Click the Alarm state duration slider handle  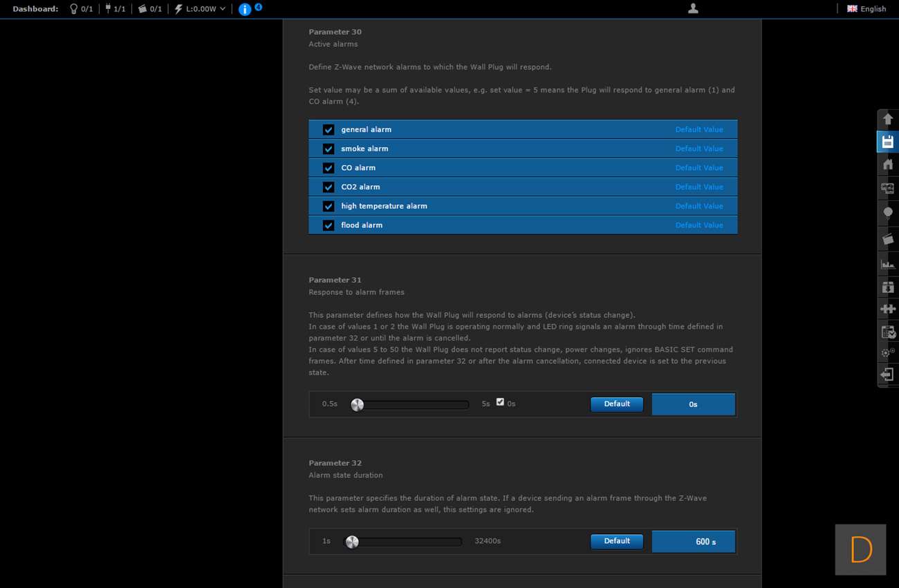coord(352,542)
